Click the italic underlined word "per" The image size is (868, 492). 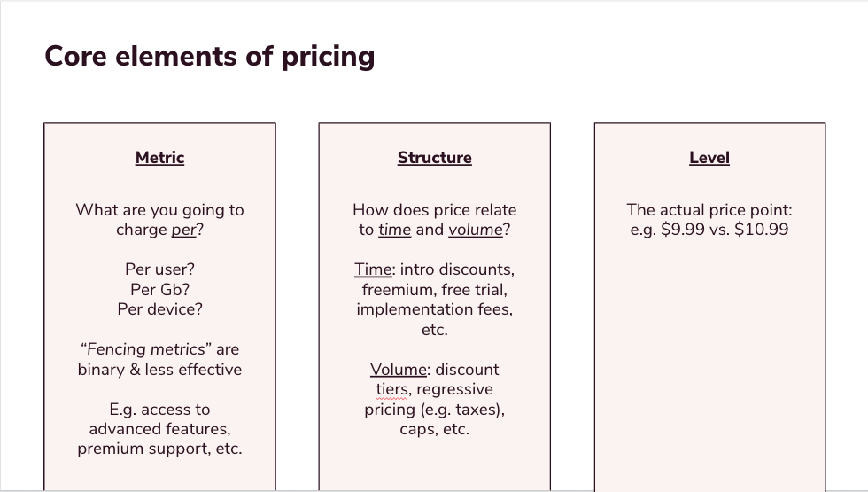[183, 230]
